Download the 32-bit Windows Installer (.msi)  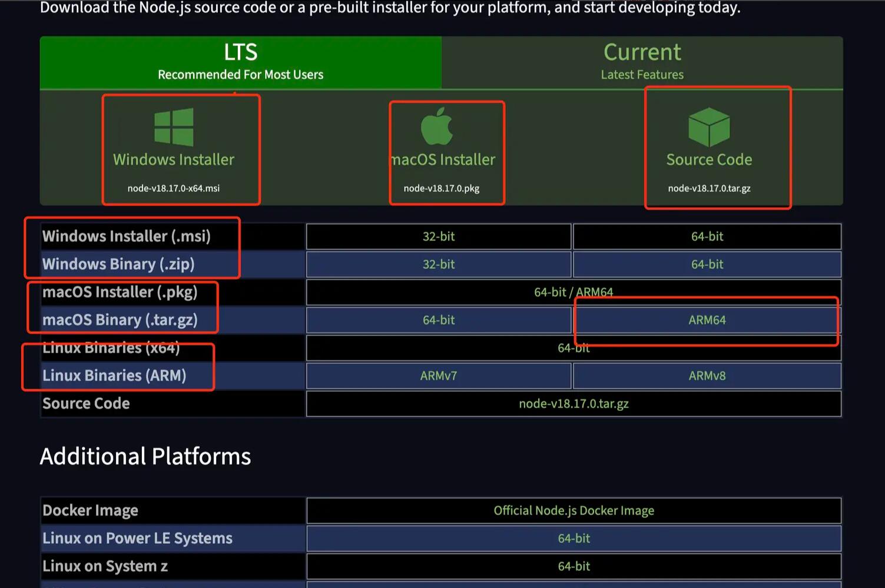[x=438, y=236]
